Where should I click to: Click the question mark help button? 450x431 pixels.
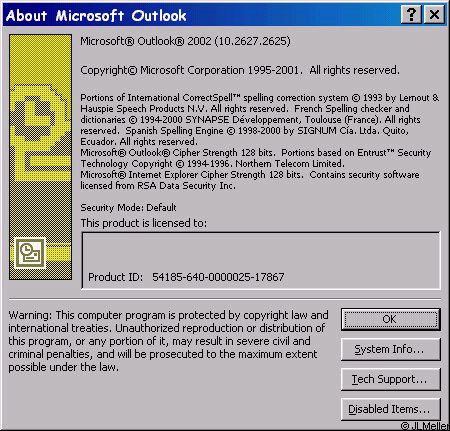pyautogui.click(x=412, y=15)
